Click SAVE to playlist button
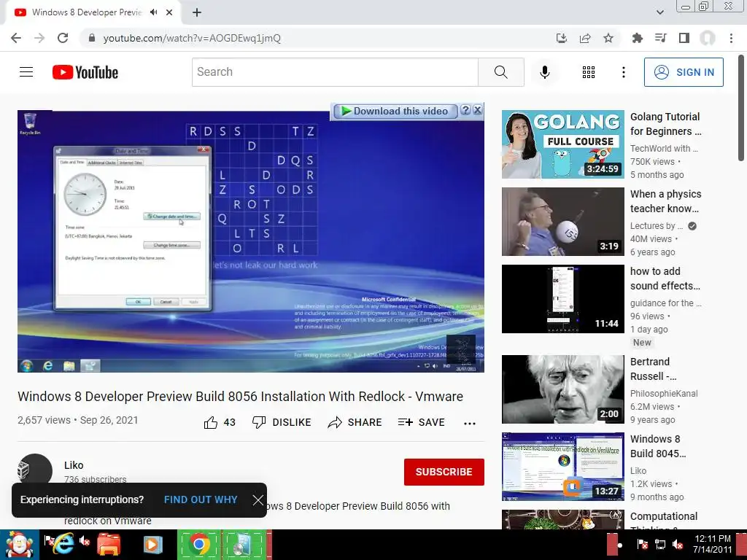This screenshot has height=560, width=747. point(421,422)
